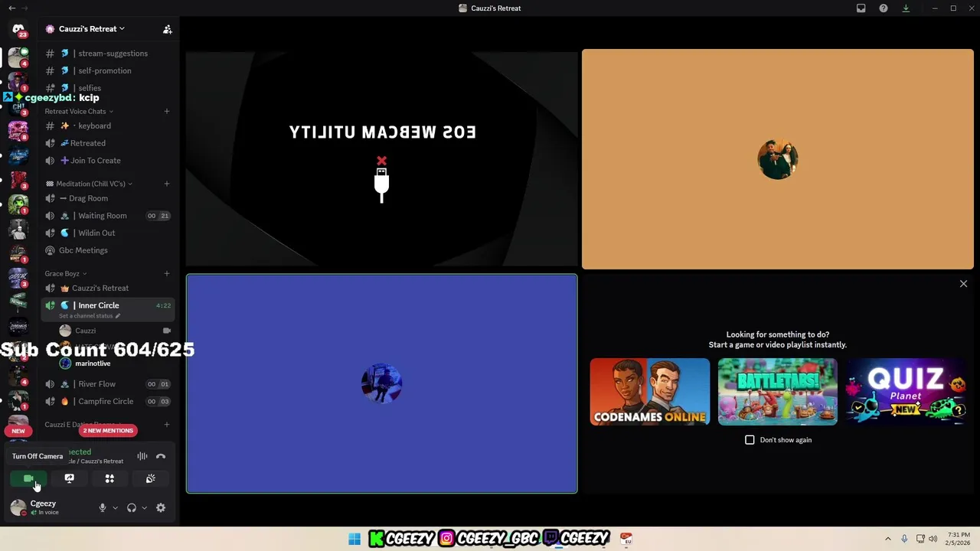980x551 pixels.
Task: Open Windows Start button on taskbar
Action: pyautogui.click(x=354, y=539)
